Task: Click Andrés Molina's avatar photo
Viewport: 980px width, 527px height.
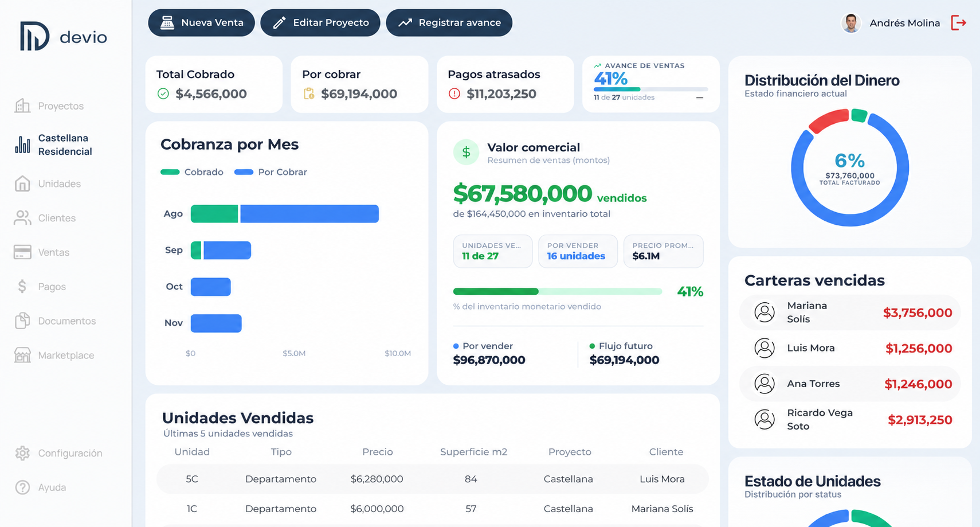Action: pos(851,23)
